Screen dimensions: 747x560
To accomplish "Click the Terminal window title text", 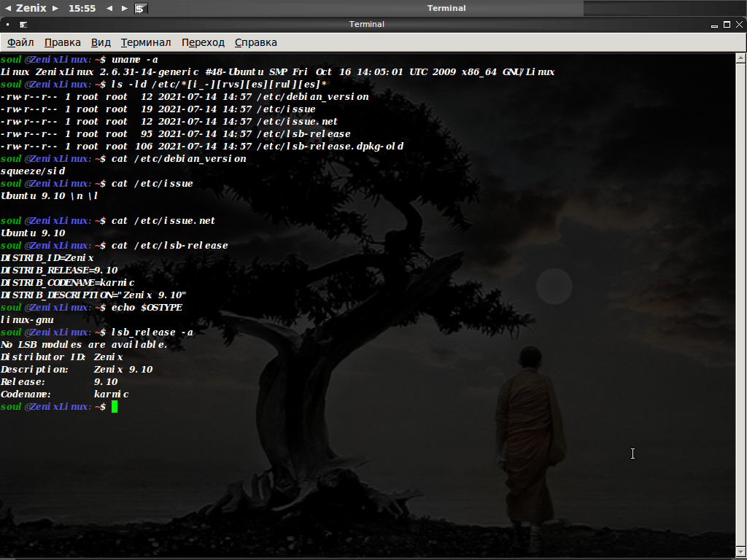I will click(x=366, y=24).
